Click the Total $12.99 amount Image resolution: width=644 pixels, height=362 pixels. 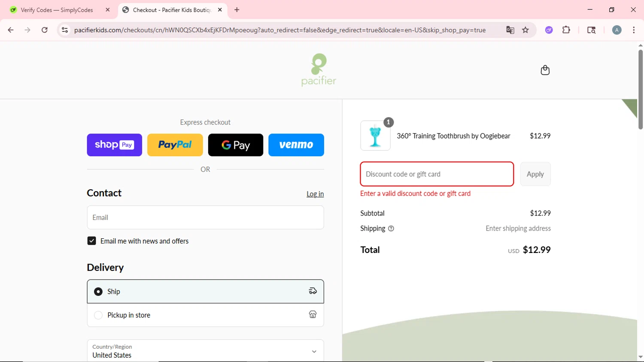[537, 250]
